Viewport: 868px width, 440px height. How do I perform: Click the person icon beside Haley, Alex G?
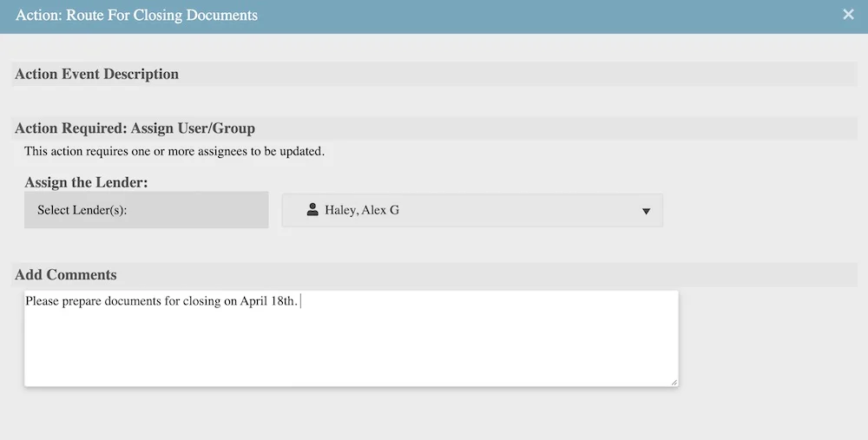coord(312,210)
